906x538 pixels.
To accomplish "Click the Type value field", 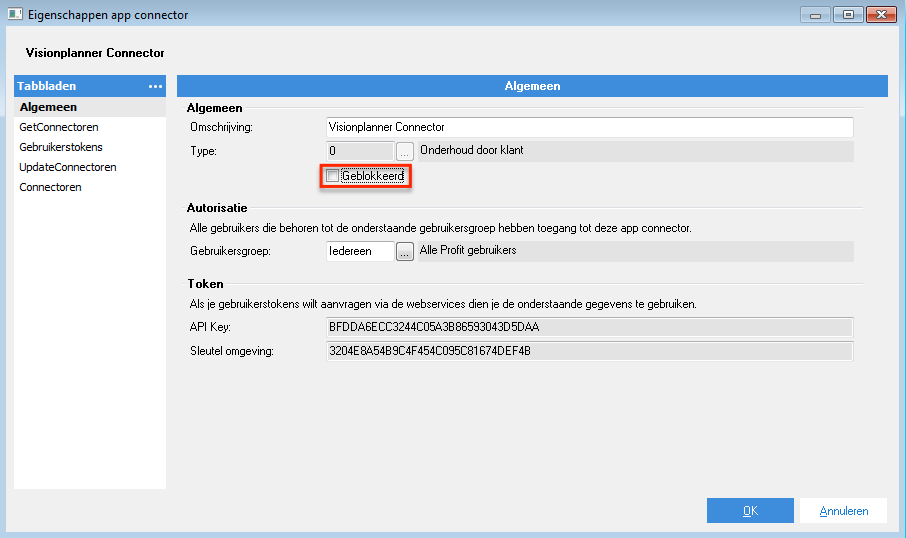I will coord(360,151).
